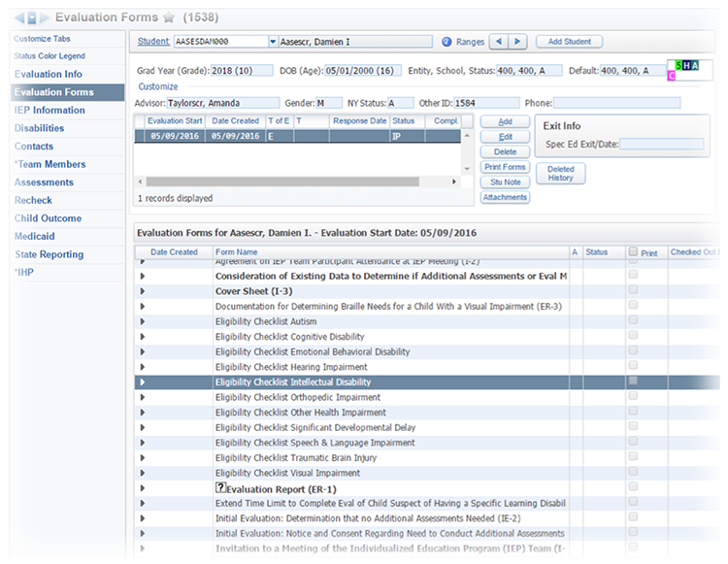Click the Deleted History button
This screenshot has height=564, width=728.
[560, 173]
